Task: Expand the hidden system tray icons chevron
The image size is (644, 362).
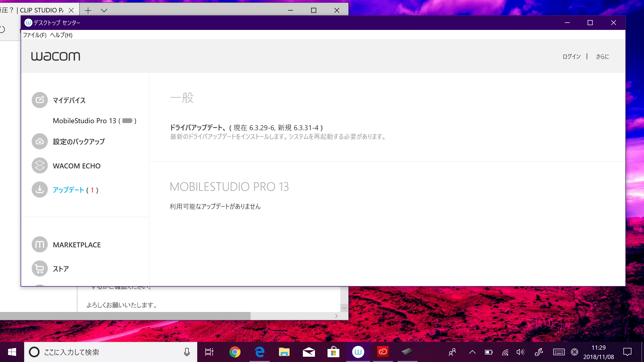Action: click(472, 352)
